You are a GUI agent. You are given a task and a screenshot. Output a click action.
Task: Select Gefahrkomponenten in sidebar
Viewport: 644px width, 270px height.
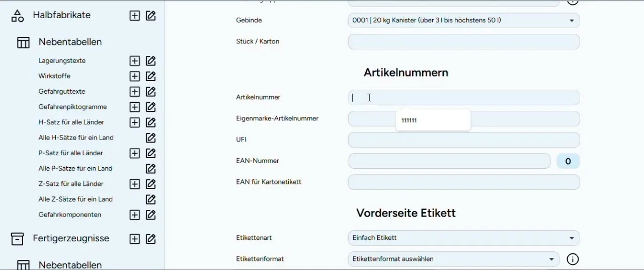click(70, 215)
